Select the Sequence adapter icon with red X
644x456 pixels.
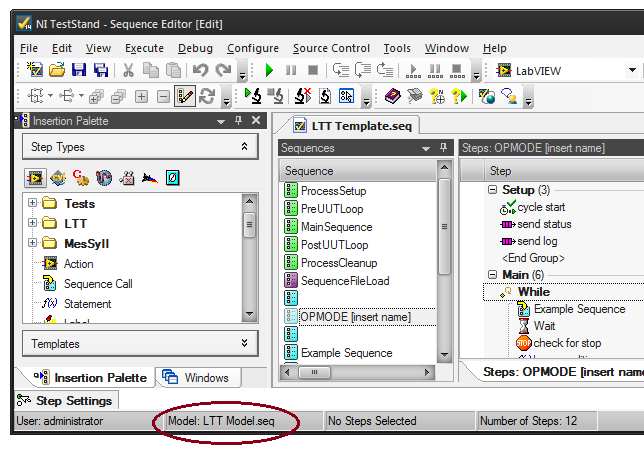tap(127, 178)
